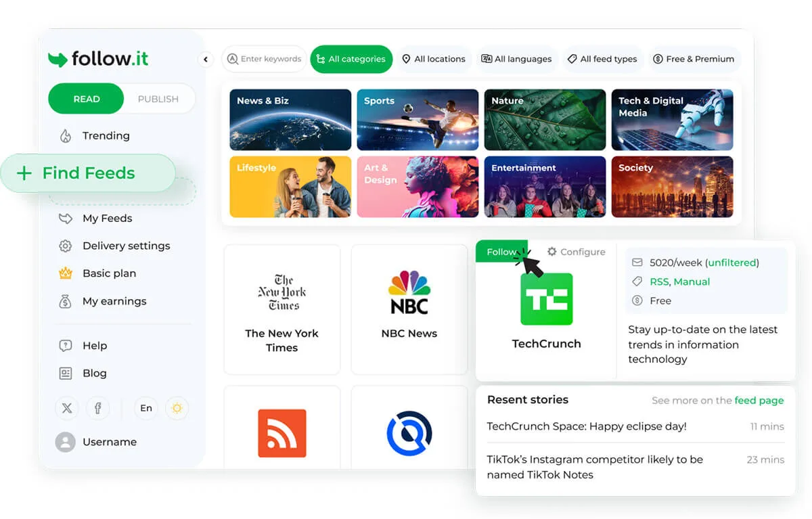Image resolution: width=812 pixels, height=519 pixels.
Task: Click the My earnings money bag icon
Action: (66, 302)
